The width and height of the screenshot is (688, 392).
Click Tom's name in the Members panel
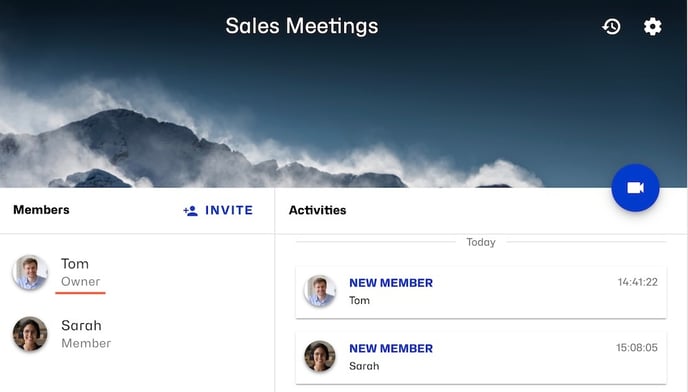pyautogui.click(x=75, y=263)
